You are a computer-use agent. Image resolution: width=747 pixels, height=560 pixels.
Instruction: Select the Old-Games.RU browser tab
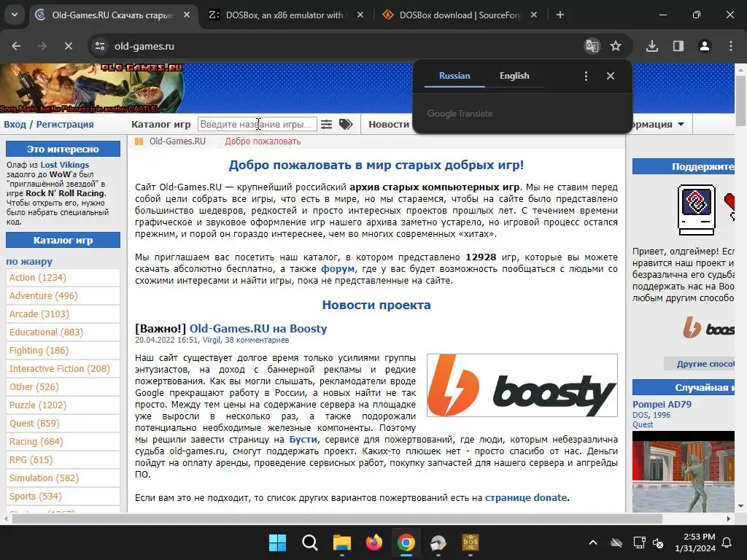(x=113, y=15)
